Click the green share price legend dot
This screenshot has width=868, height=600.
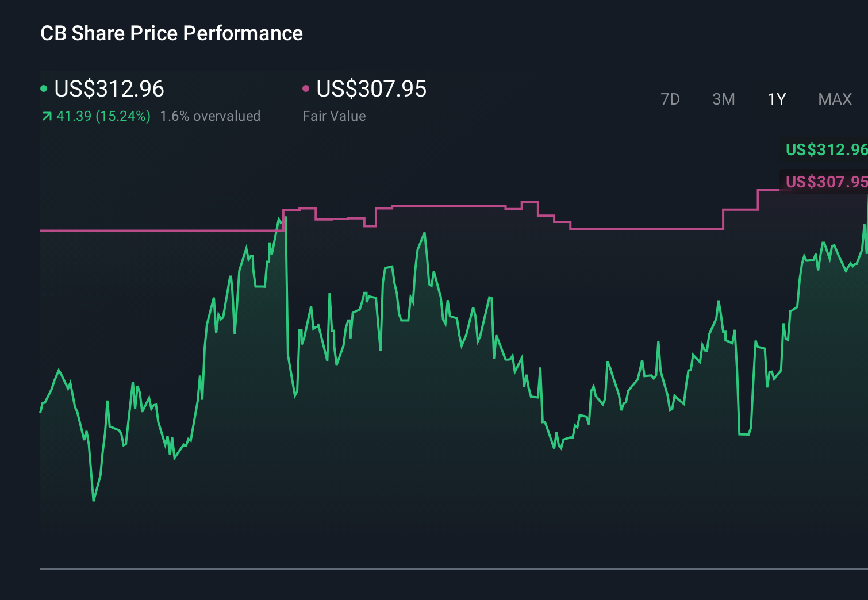pos(44,88)
